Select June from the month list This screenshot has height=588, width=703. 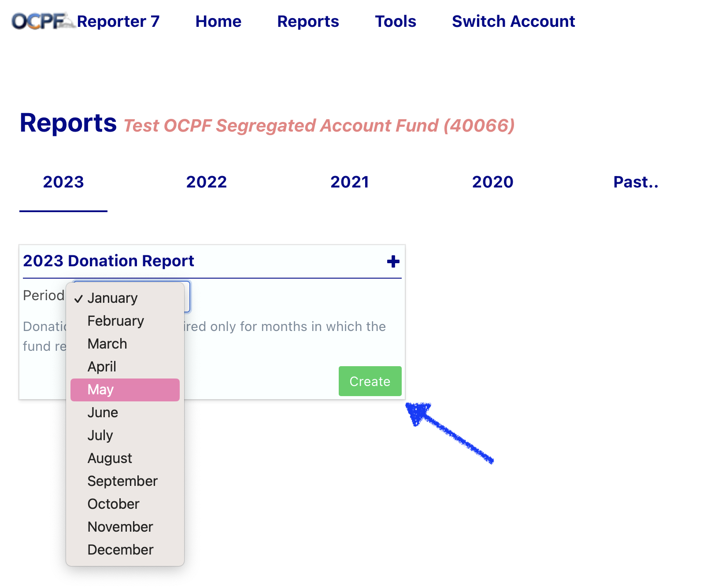coord(103,412)
